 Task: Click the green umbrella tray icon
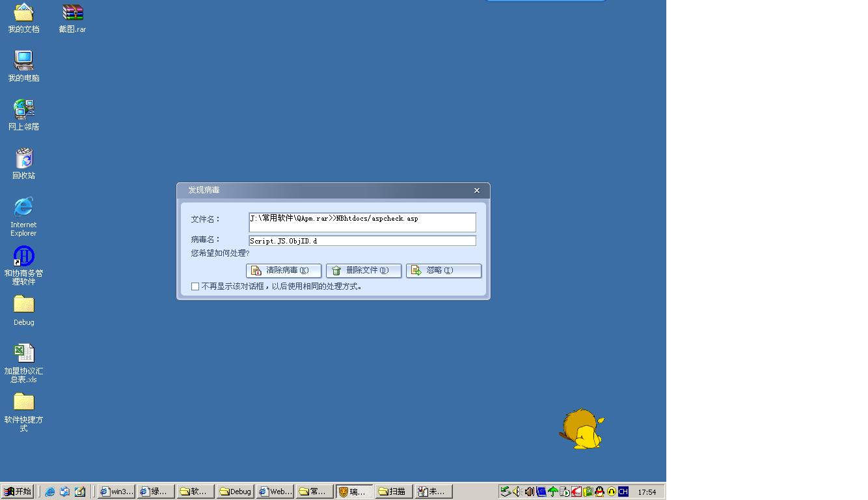[x=552, y=492]
